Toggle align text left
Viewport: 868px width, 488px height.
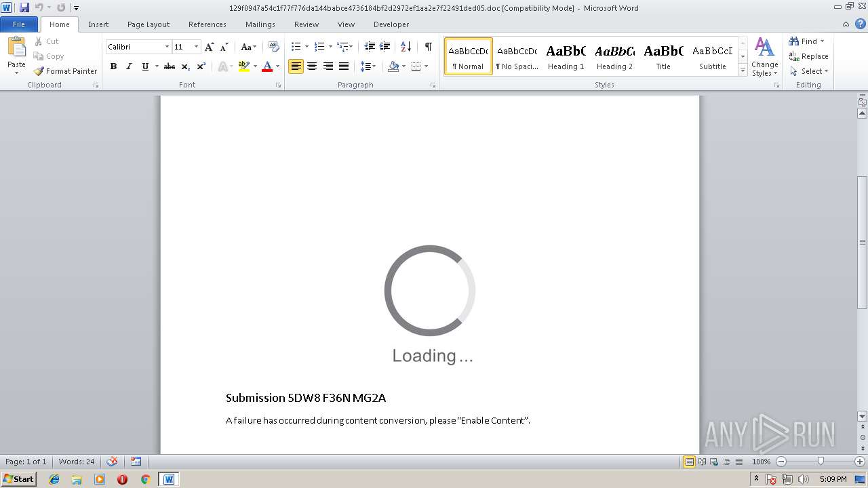296,66
